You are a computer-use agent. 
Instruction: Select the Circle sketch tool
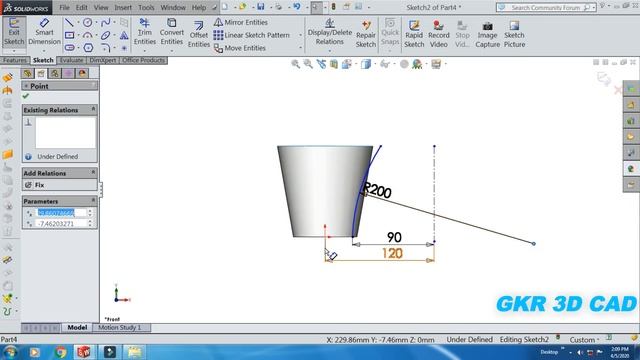87,22
